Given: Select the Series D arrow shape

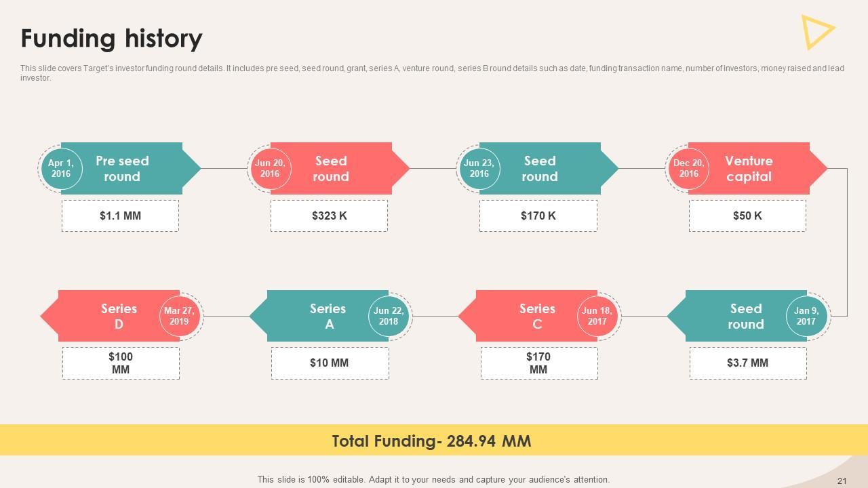Looking at the screenshot, I should click(x=108, y=317).
